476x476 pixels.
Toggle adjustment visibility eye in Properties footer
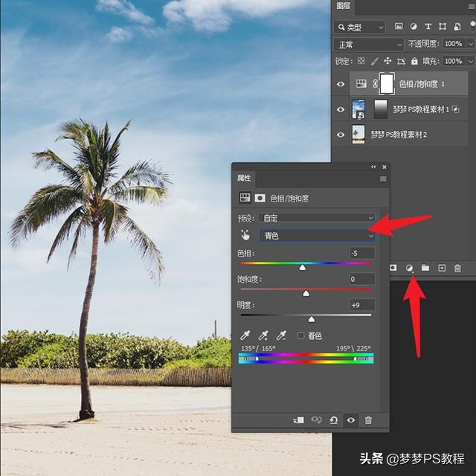(351, 420)
